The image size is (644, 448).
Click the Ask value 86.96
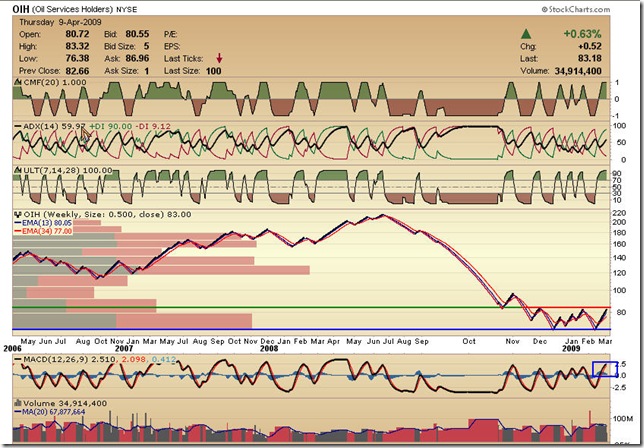click(x=137, y=58)
